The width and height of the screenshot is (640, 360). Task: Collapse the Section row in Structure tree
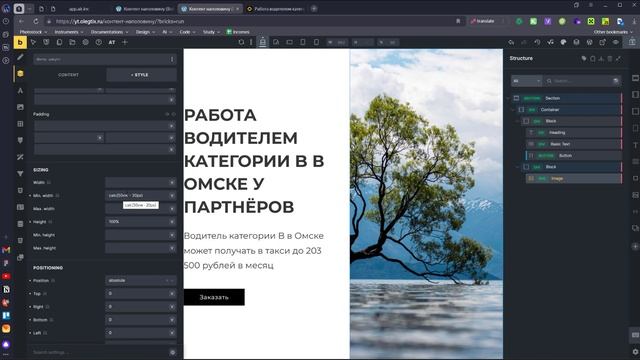509,98
